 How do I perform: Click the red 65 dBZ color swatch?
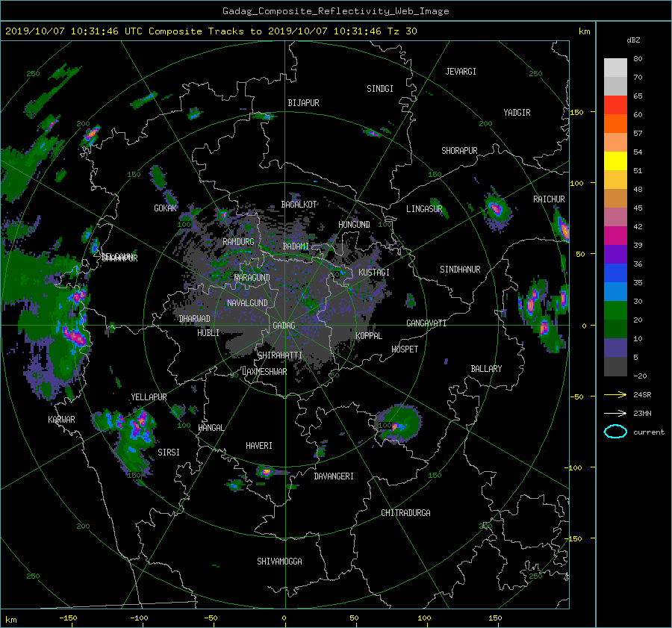click(x=615, y=105)
